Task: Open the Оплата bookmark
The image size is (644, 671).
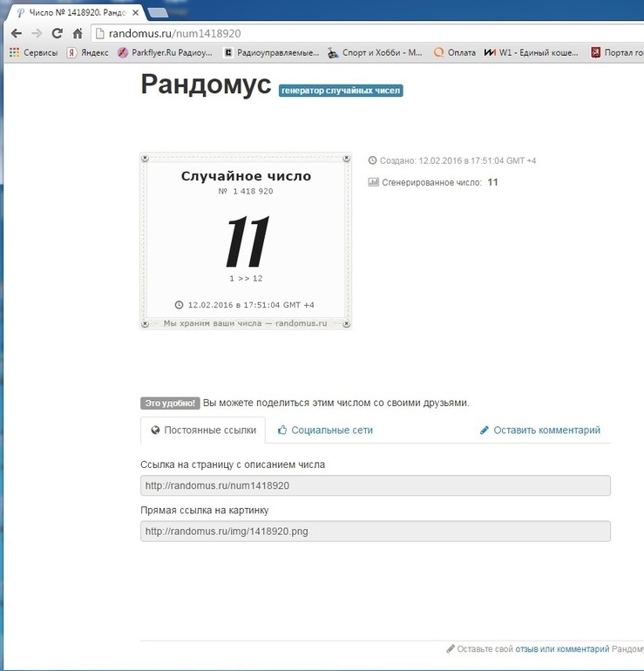Action: [x=454, y=52]
